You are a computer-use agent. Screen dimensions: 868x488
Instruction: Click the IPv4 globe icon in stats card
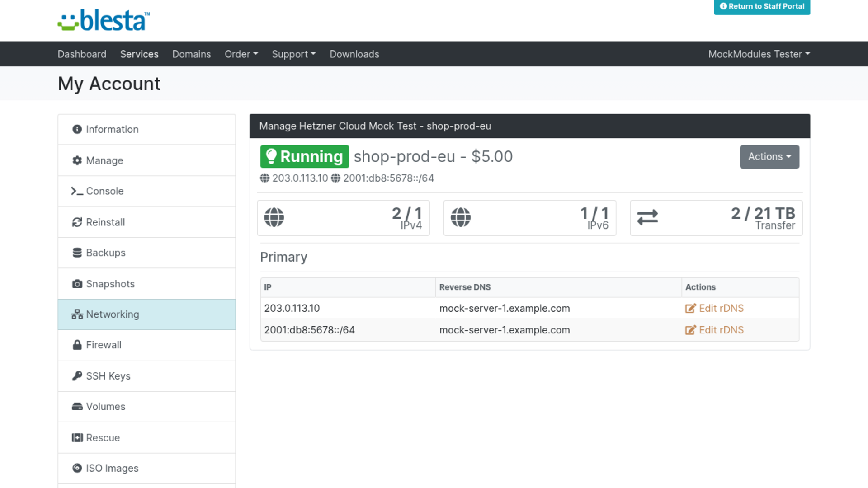(274, 217)
